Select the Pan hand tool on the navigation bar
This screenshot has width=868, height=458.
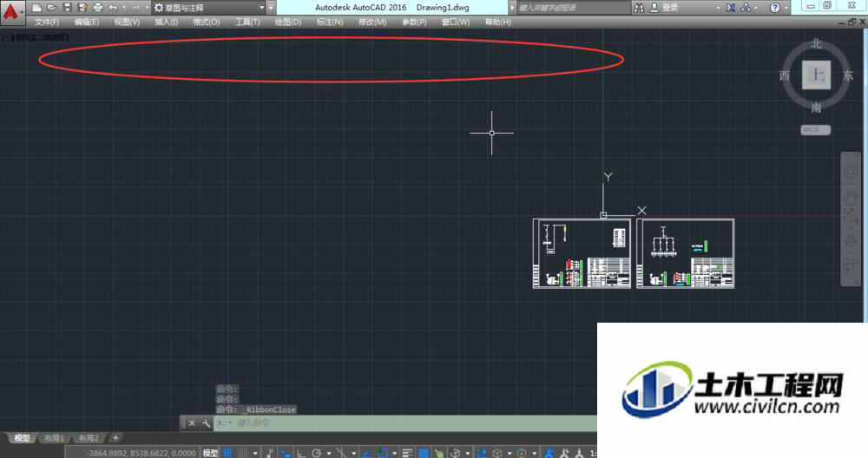(x=851, y=196)
